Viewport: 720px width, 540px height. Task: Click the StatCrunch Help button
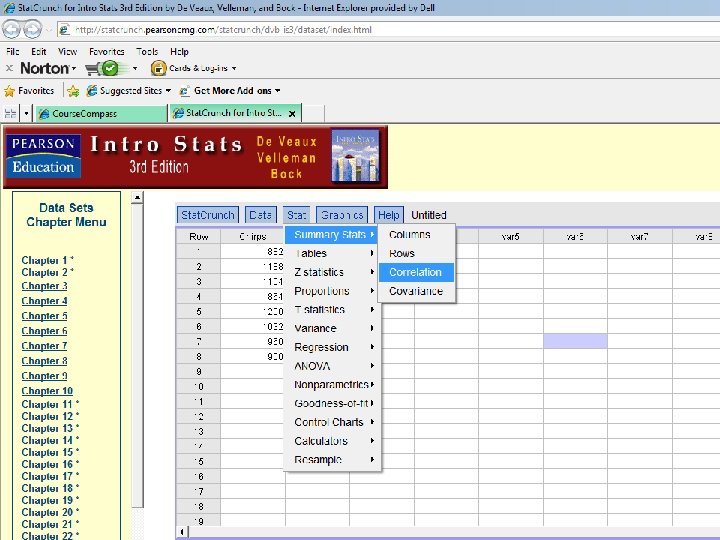click(388, 215)
